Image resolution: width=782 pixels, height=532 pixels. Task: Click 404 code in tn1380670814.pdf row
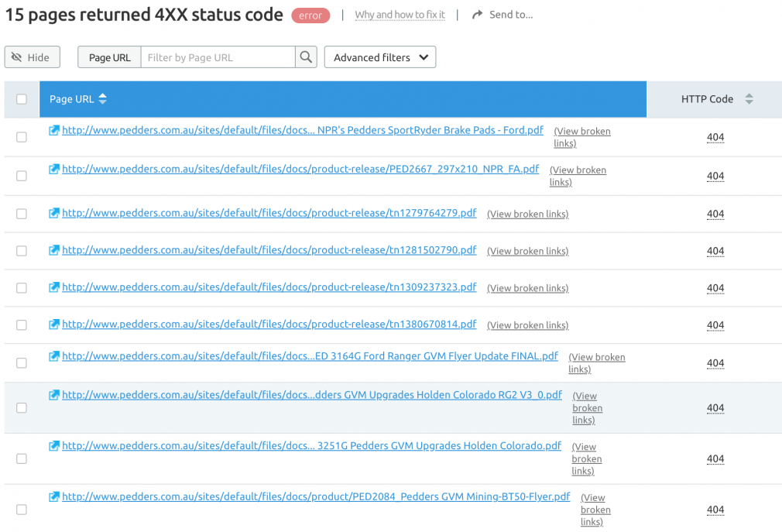point(715,325)
